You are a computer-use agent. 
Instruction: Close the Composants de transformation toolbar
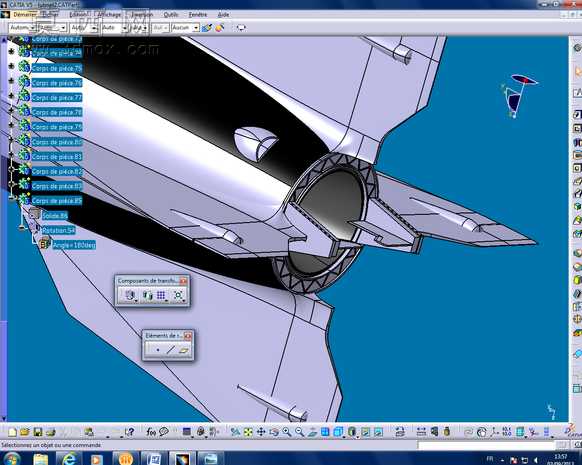(x=183, y=281)
